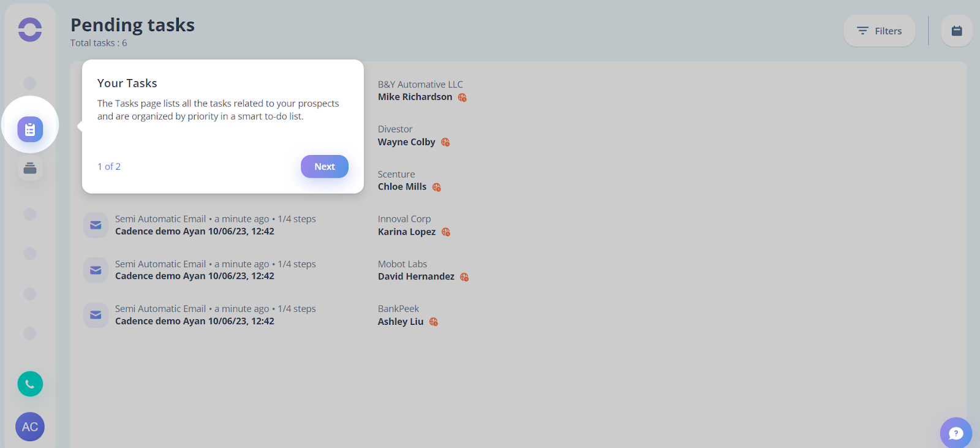This screenshot has height=448, width=980.
Task: Click the icon beside Wayne Colby
Action: coord(445,142)
